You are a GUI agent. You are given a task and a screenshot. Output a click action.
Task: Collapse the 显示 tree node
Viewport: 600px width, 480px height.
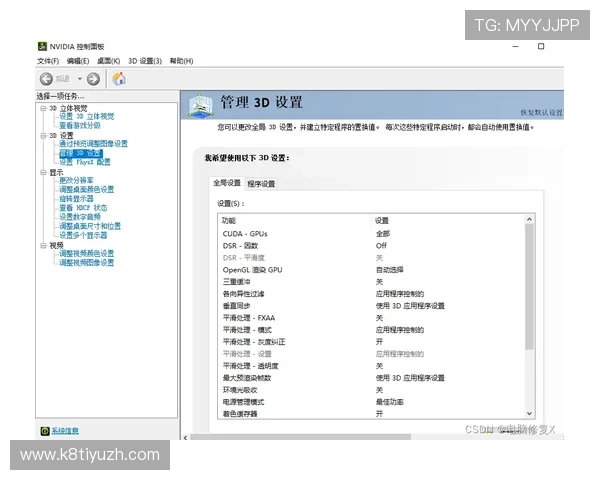point(43,172)
